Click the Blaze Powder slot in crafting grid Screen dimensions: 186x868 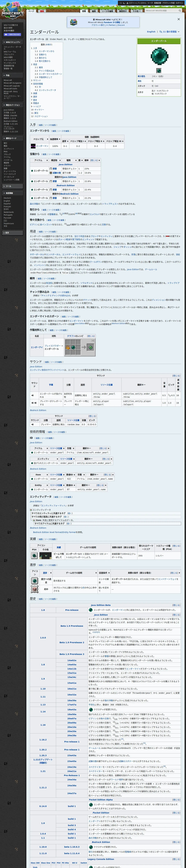click(68, 347)
